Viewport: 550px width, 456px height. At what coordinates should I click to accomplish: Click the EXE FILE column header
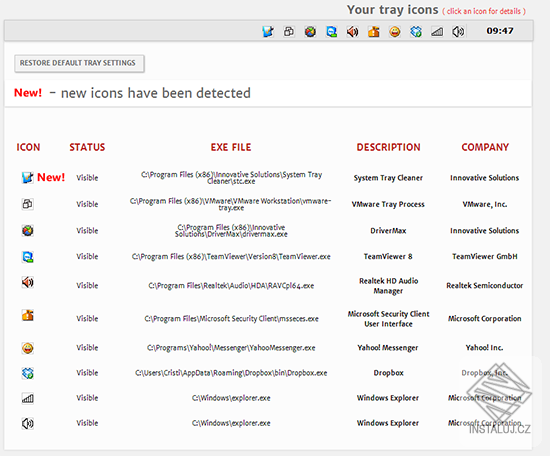(231, 147)
